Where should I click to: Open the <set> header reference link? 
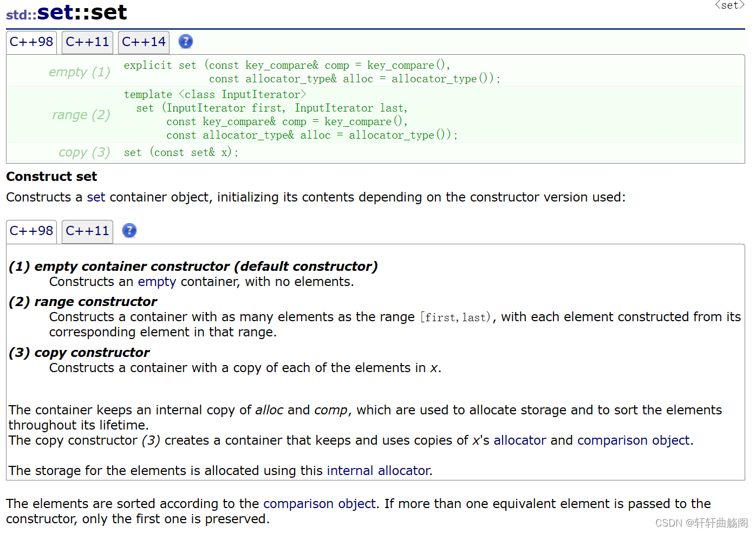729,5
